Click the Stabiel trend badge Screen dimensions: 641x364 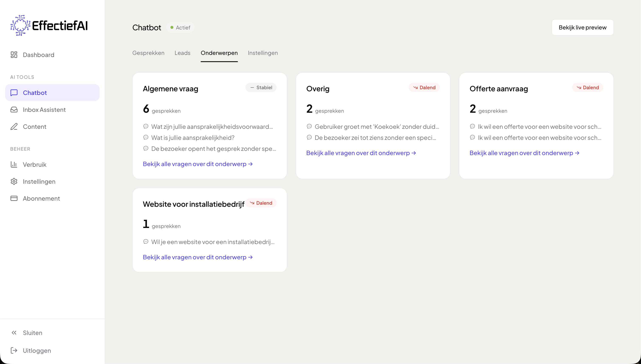coord(261,88)
